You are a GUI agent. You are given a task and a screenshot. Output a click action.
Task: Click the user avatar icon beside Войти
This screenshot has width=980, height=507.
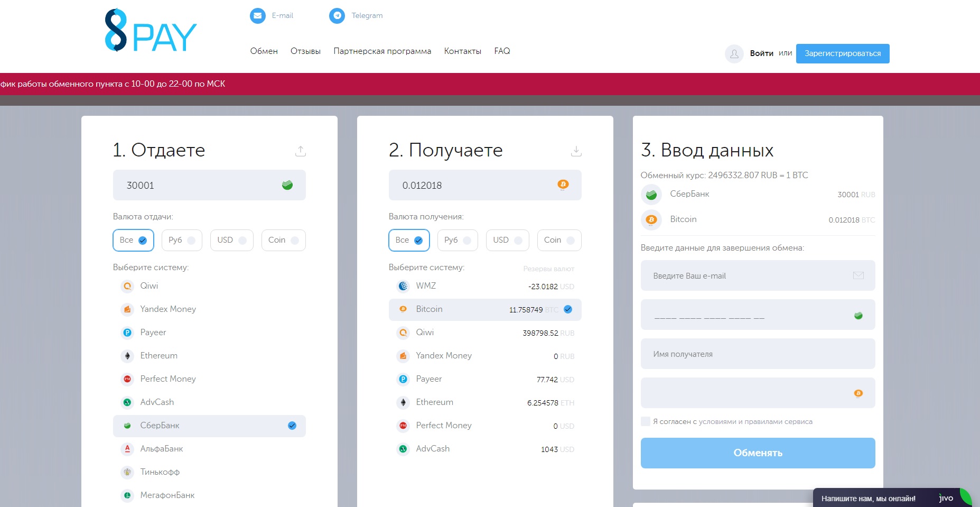coord(734,53)
